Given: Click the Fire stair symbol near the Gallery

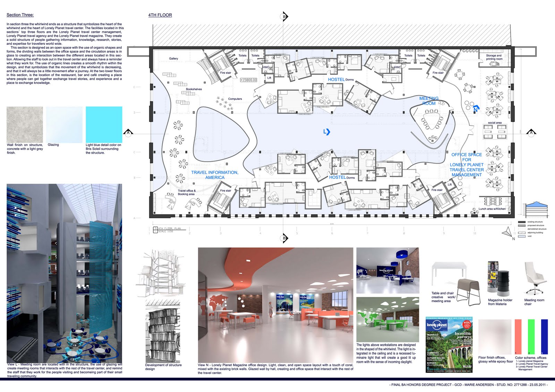Looking at the screenshot, I should [x=225, y=73].
